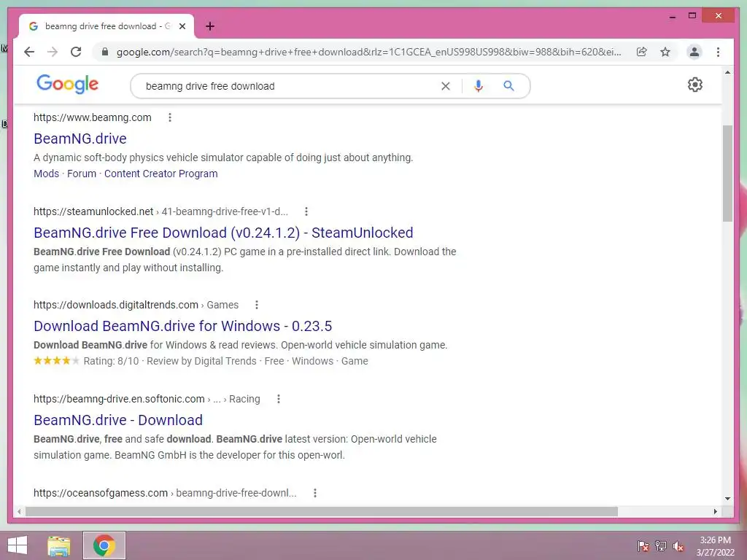Image resolution: width=747 pixels, height=560 pixels.
Task: Open options for softonic result
Action: 279,399
